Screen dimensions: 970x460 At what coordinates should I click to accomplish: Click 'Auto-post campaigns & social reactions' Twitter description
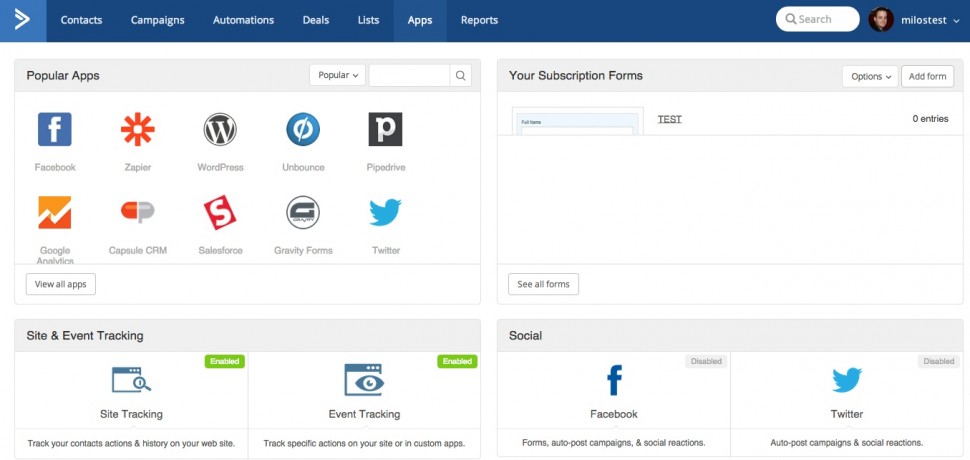847,443
